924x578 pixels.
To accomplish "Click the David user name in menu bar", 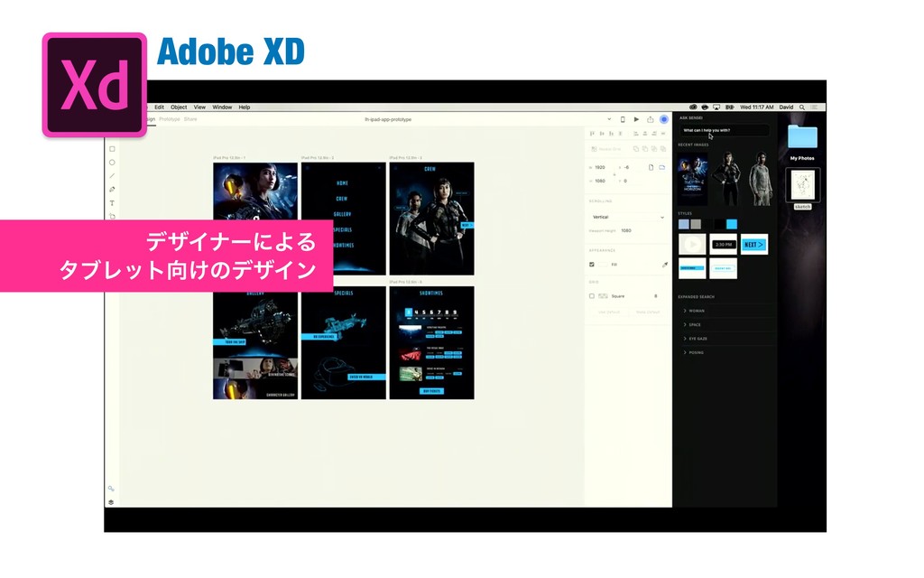I will point(786,107).
